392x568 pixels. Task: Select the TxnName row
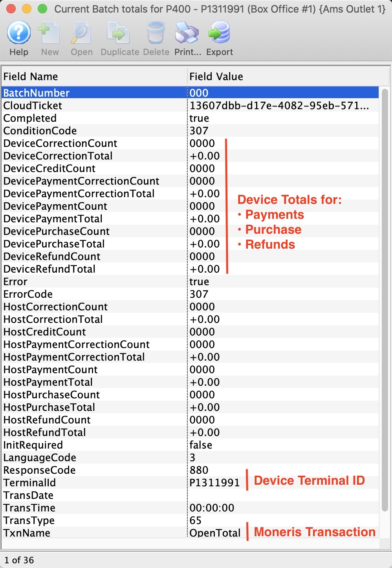[x=190, y=533]
